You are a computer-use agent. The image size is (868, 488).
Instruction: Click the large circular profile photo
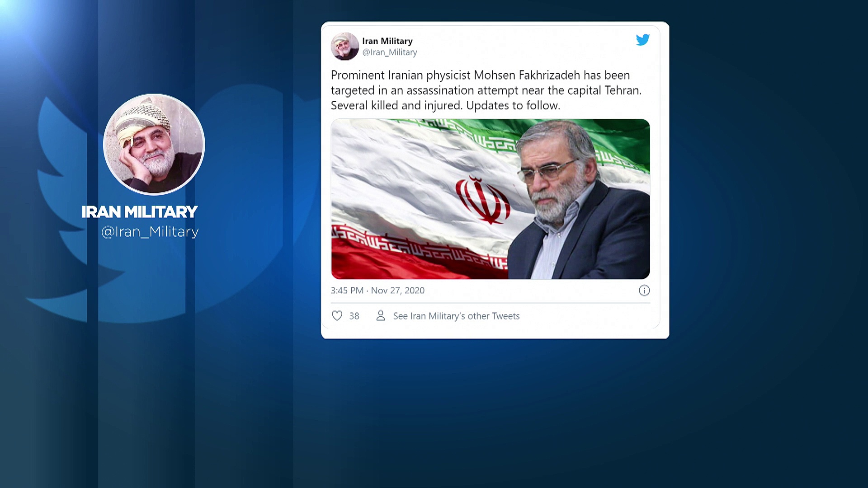(x=154, y=145)
